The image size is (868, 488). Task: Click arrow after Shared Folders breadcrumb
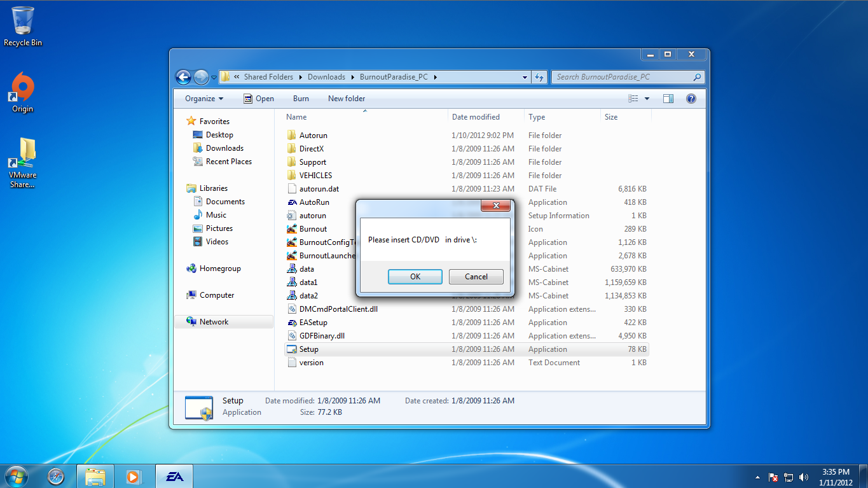pos(301,77)
